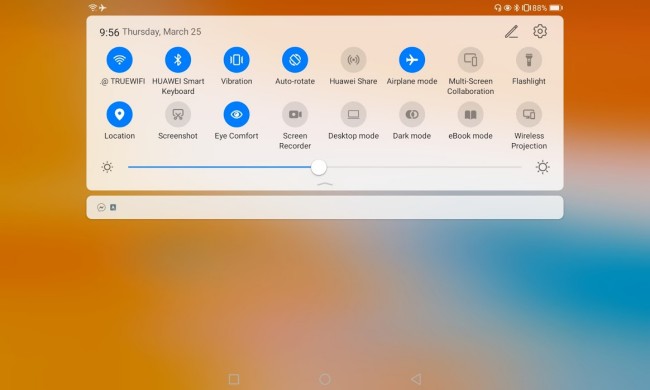The height and width of the screenshot is (390, 650).
Task: Open Wireless Projection
Action: [x=529, y=114]
